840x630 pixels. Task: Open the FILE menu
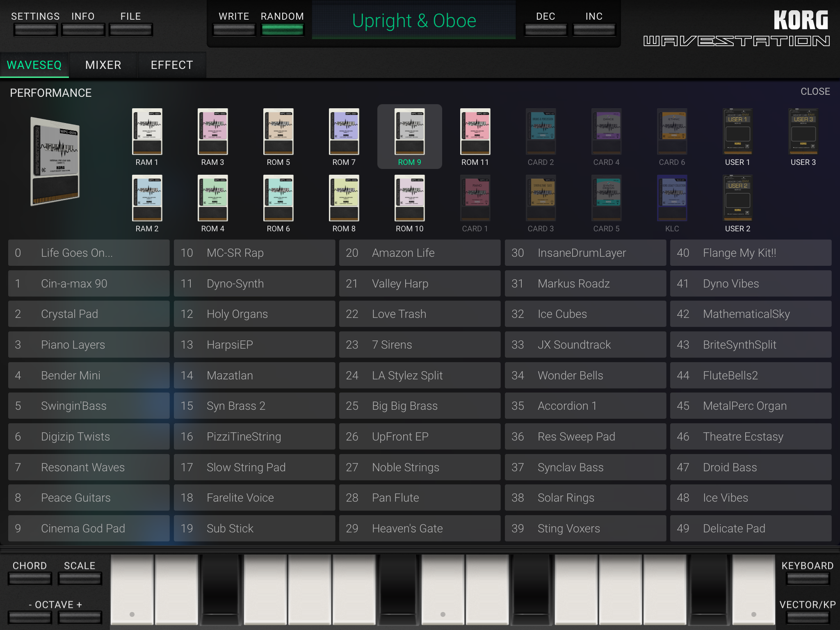point(131,30)
